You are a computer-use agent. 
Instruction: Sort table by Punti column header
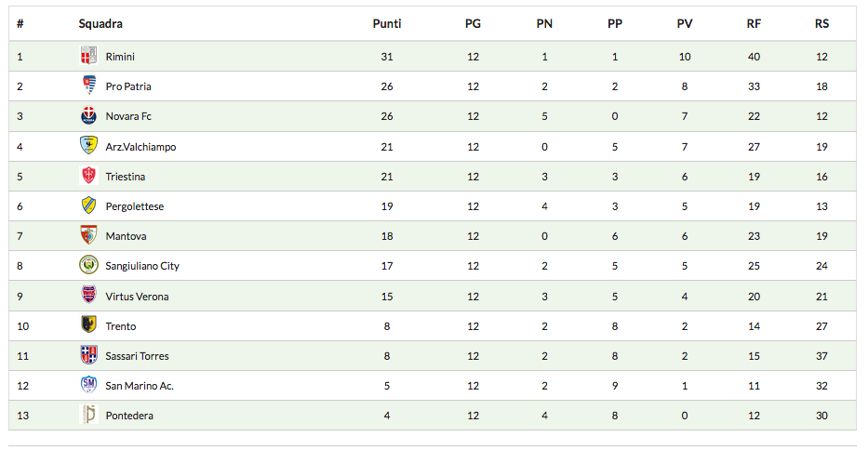(x=387, y=23)
